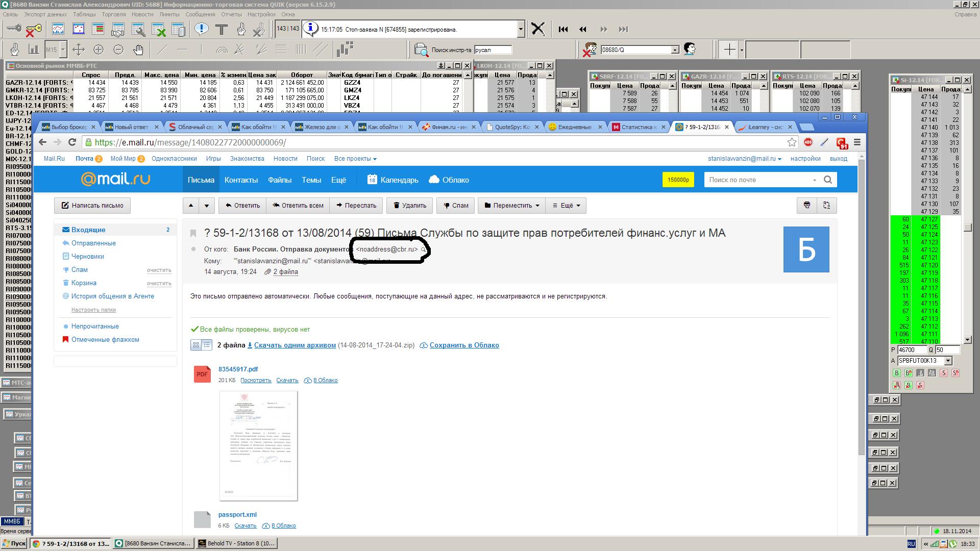Bookmark the page with the star icon
Screen dimensions: 980x551
[x=792, y=142]
